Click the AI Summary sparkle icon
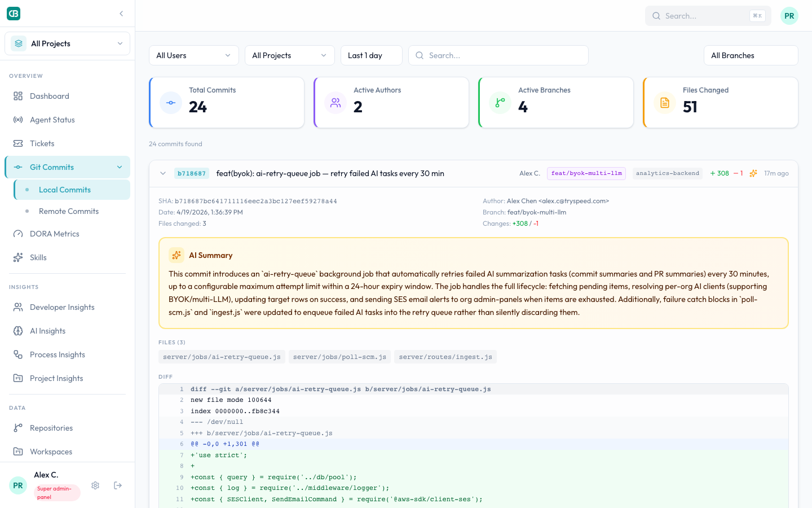Screen dimensions: 812x508 tap(176, 255)
